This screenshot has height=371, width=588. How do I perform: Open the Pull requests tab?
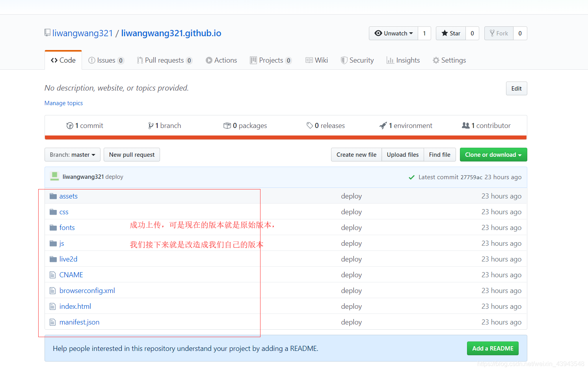165,60
